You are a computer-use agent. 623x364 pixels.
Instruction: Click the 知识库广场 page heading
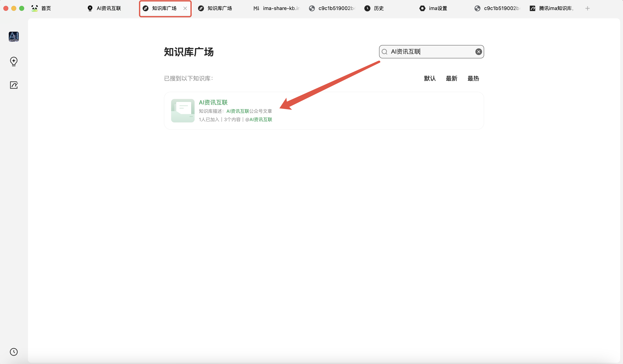click(x=189, y=52)
